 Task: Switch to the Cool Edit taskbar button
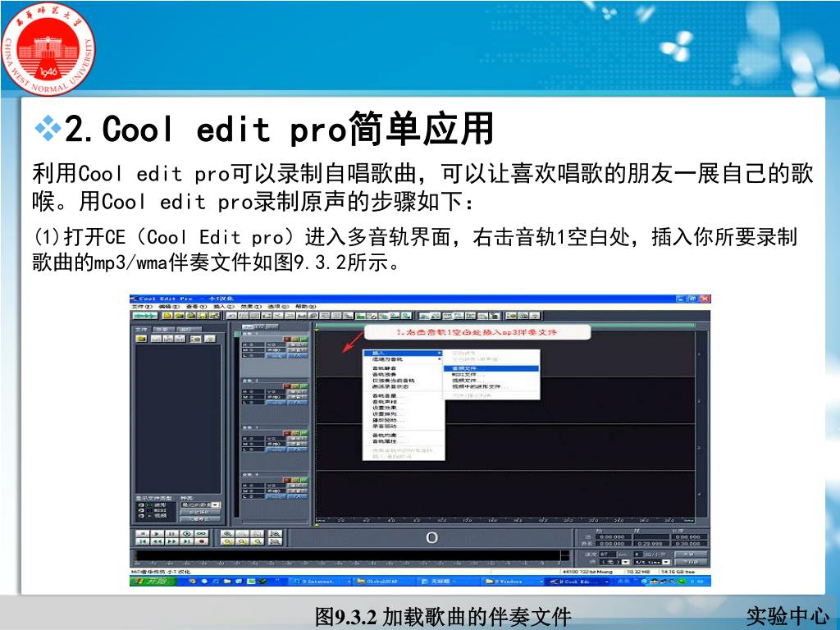click(576, 581)
